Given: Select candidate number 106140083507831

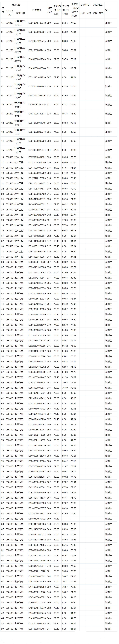Looking at the screenshot, I should point(36,189).
